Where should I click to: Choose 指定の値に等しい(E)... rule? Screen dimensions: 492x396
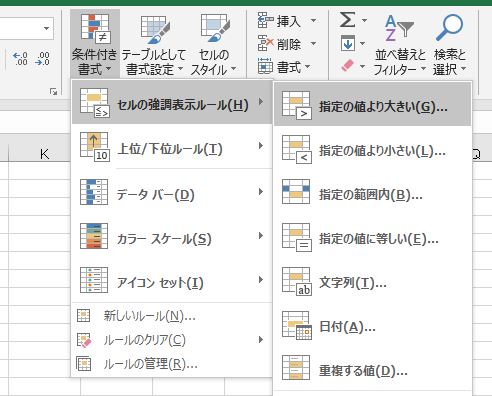tap(372, 237)
